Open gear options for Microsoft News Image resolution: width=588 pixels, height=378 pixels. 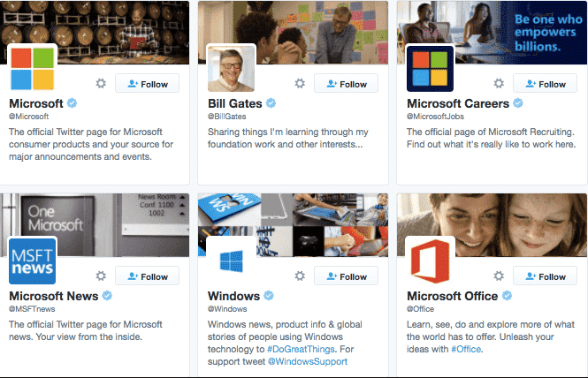[x=101, y=276]
